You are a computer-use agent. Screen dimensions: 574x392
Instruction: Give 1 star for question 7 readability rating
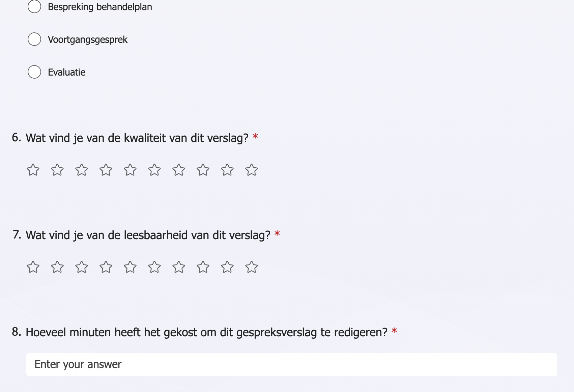pos(33,267)
